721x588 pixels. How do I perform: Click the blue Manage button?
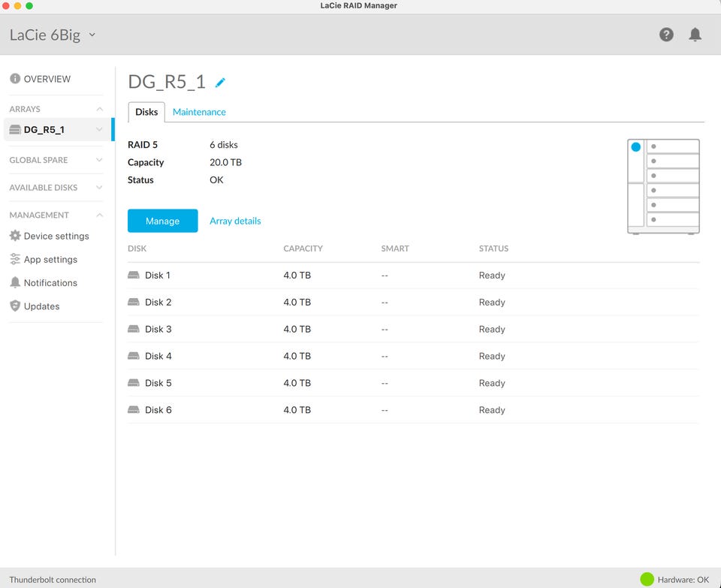pos(163,221)
